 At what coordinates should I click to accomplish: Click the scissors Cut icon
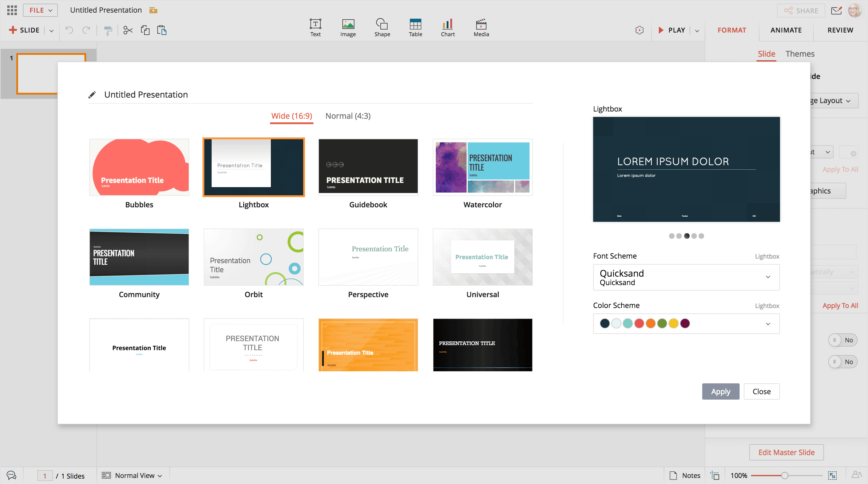[x=128, y=30]
